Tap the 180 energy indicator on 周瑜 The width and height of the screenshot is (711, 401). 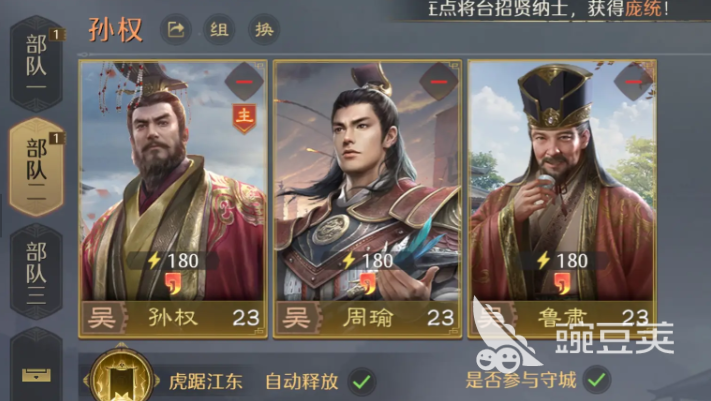coord(368,260)
